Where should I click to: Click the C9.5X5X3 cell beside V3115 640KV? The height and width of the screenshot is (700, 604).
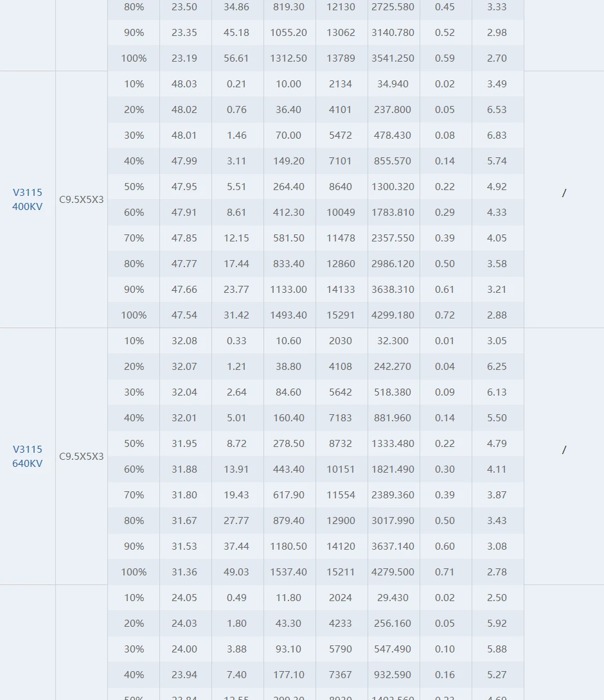coord(82,457)
